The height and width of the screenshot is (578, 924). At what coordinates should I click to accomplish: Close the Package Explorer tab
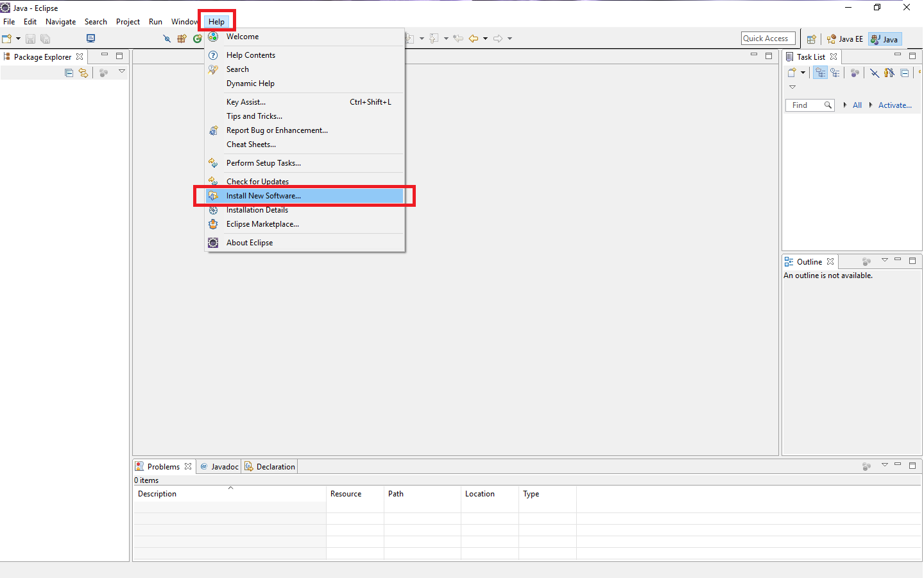[x=80, y=57]
